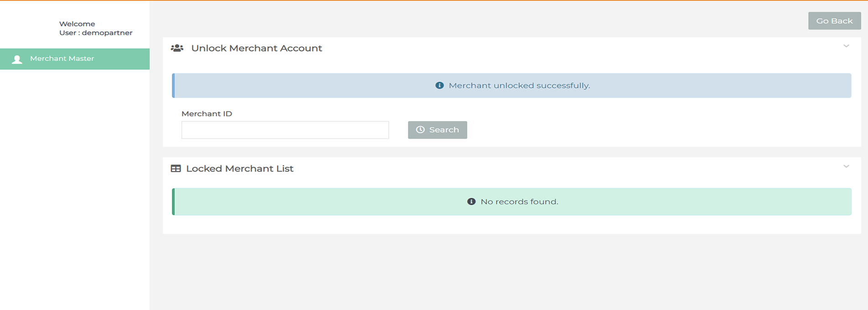Click the 'No records found.' text
Screen dimensions: 868x310
[519, 201]
